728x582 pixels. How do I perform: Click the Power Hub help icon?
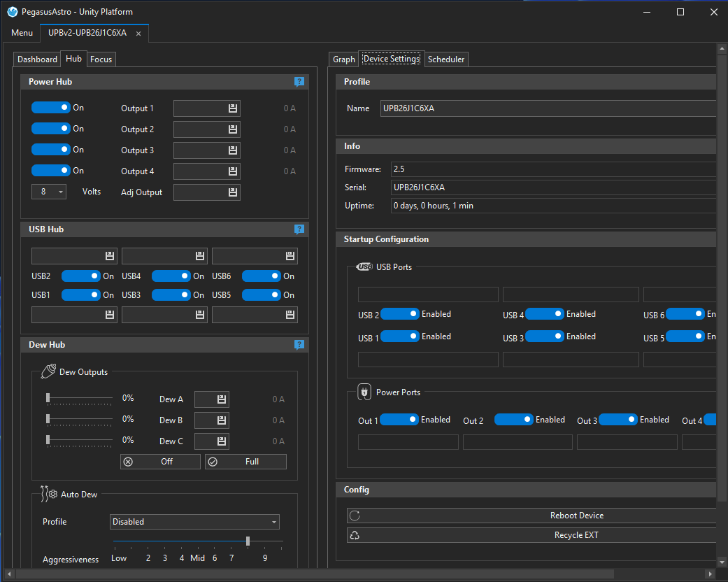(x=299, y=82)
